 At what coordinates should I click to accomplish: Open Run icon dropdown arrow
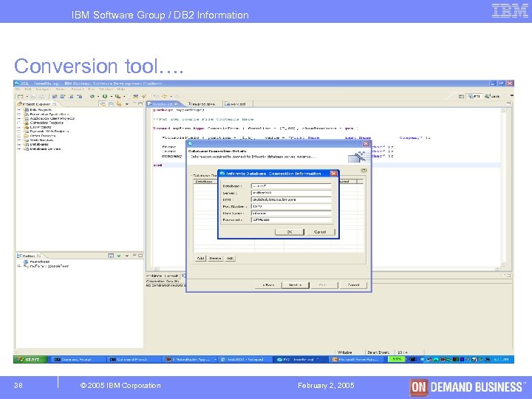tap(111, 97)
